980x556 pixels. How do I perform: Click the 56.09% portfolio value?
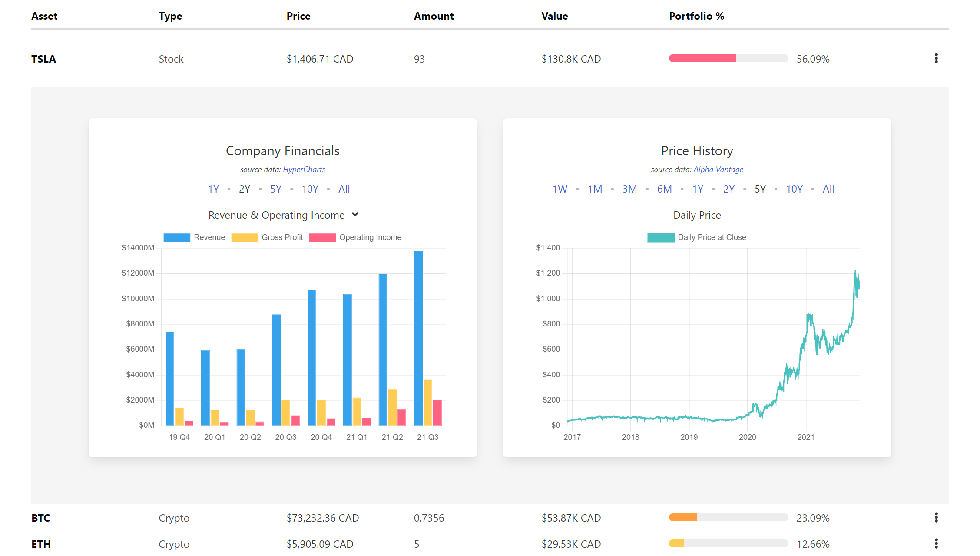pos(813,59)
